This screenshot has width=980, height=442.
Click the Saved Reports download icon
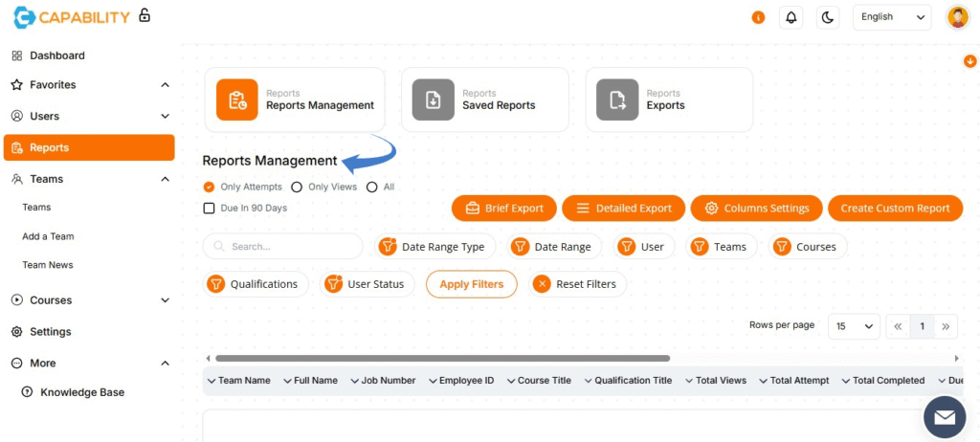(x=434, y=99)
